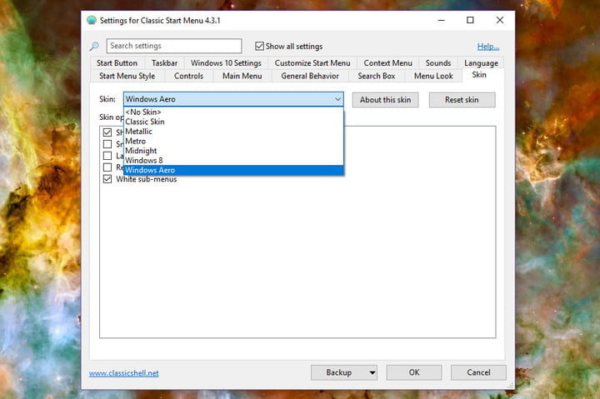
Task: Uncheck the White sub-menus option
Action: pyautogui.click(x=108, y=179)
